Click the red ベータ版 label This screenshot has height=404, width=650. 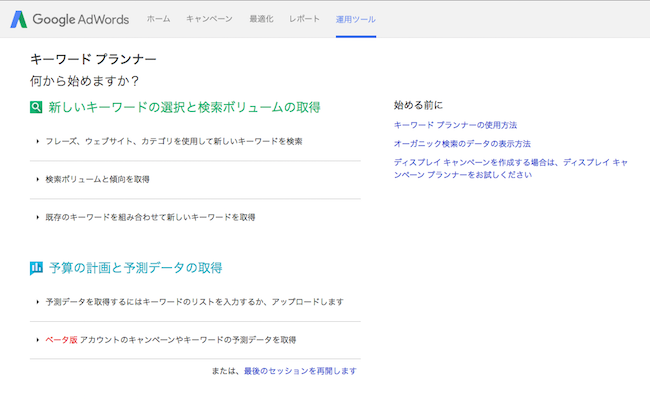pyautogui.click(x=61, y=340)
